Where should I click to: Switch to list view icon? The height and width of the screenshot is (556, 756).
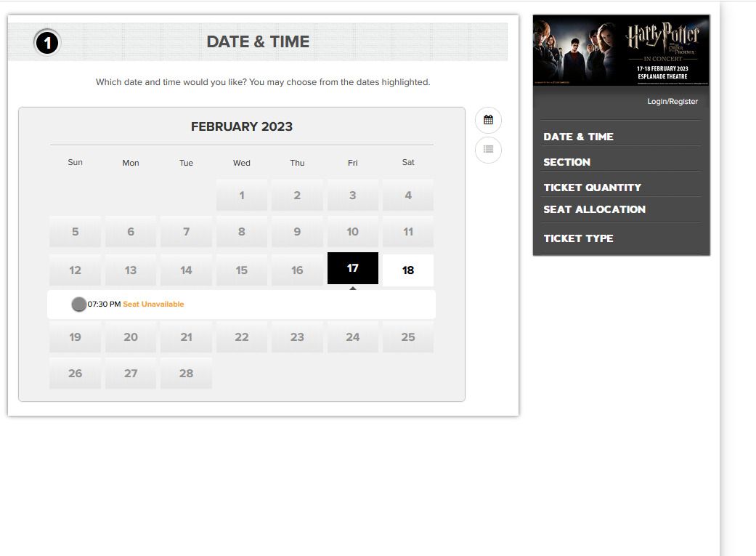click(488, 150)
